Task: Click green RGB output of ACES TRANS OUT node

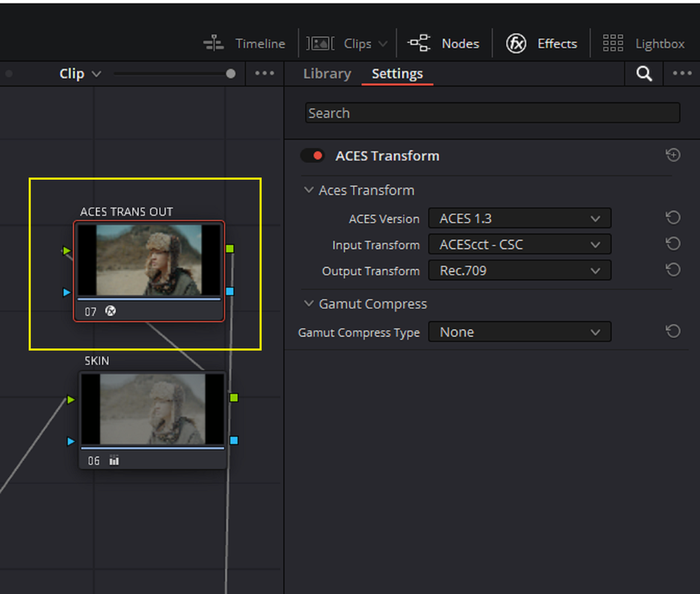Action: 230,249
